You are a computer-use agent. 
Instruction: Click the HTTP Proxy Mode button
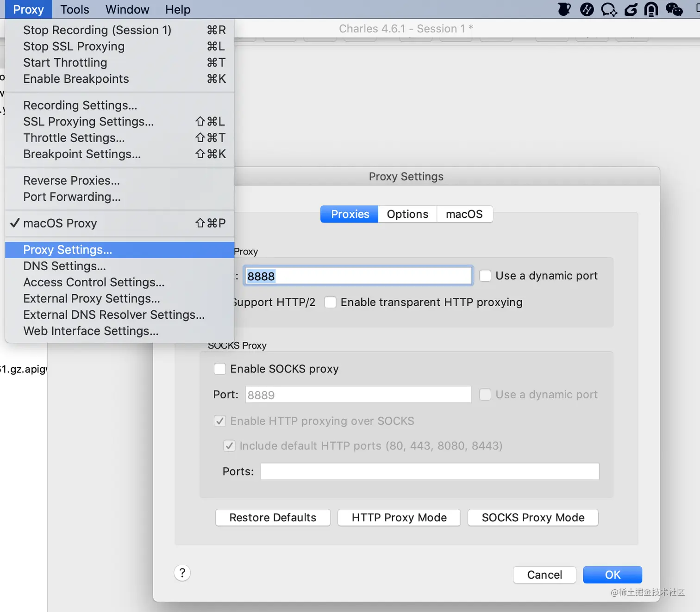pos(399,518)
